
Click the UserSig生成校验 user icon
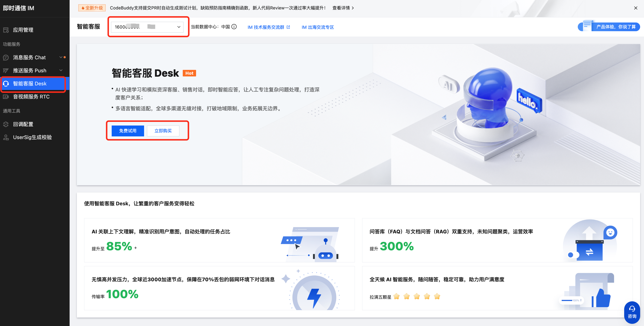click(x=6, y=137)
